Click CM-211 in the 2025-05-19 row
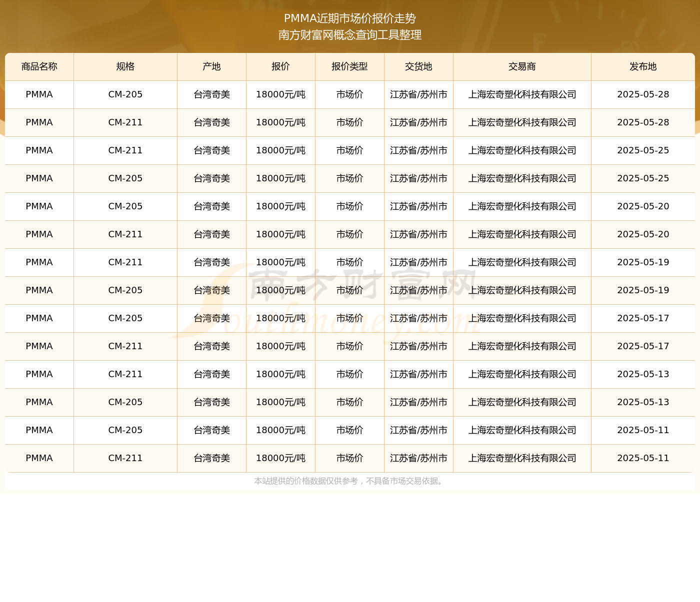 point(125,262)
